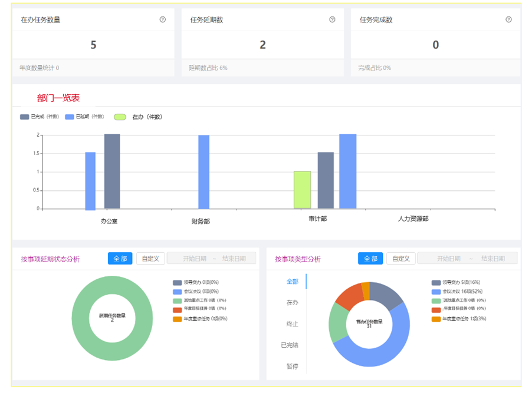This screenshot has width=532, height=393.
Task: Toggle 在办 green legend item
Action: tap(137, 117)
